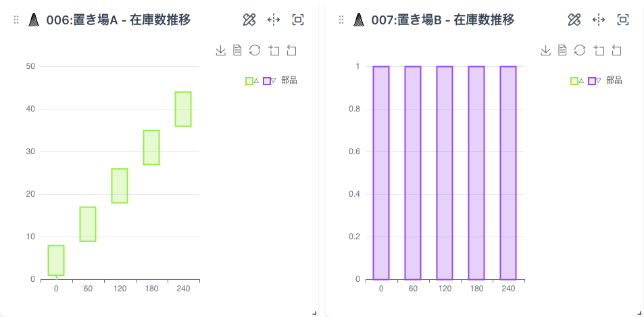Reset area zoom on the 006 chart

click(292, 50)
